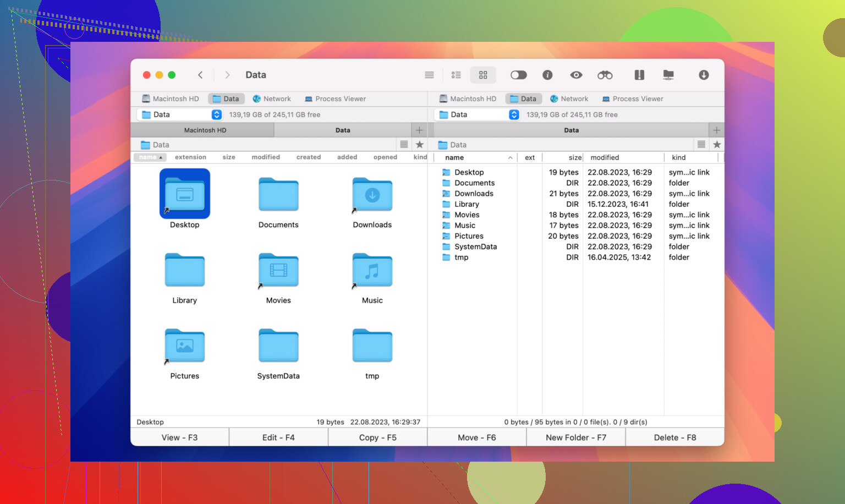Click the binoculars search icon
The width and height of the screenshot is (845, 504).
click(x=605, y=75)
